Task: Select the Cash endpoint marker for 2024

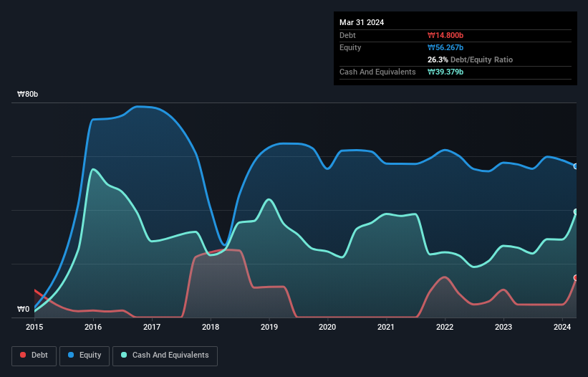Action: coord(576,212)
